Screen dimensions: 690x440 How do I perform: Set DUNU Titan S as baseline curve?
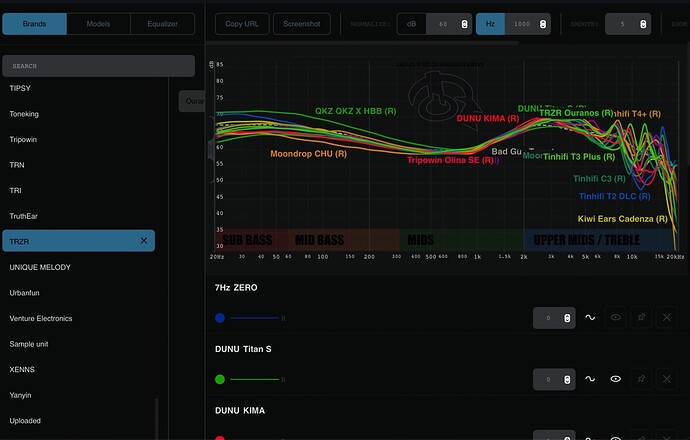click(590, 379)
